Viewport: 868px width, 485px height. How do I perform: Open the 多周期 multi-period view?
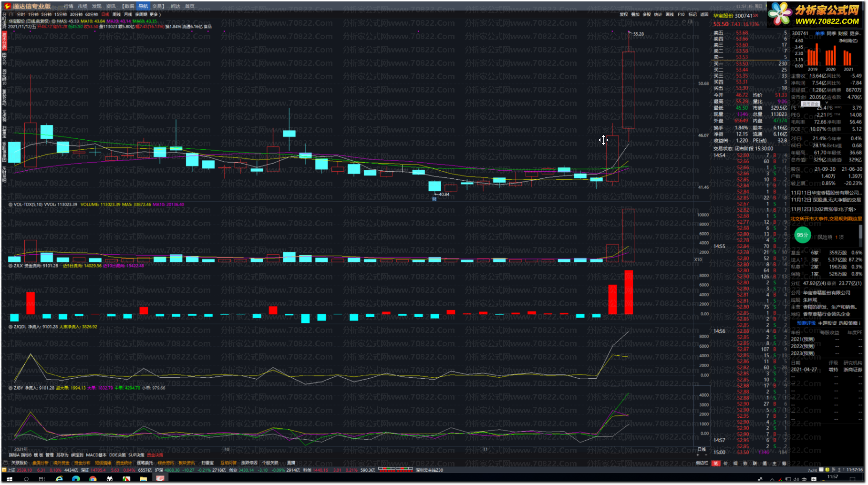(x=141, y=14)
